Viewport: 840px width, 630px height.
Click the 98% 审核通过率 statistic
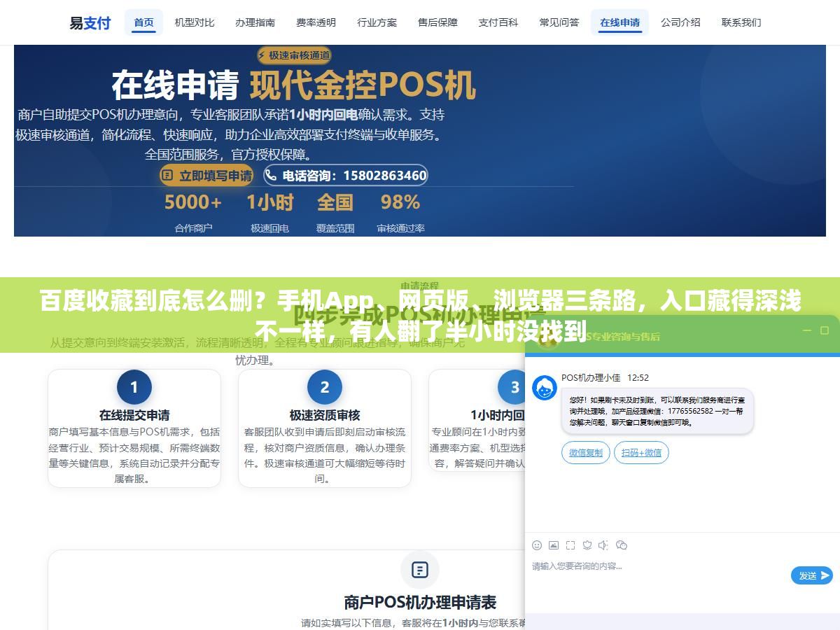[x=400, y=213]
